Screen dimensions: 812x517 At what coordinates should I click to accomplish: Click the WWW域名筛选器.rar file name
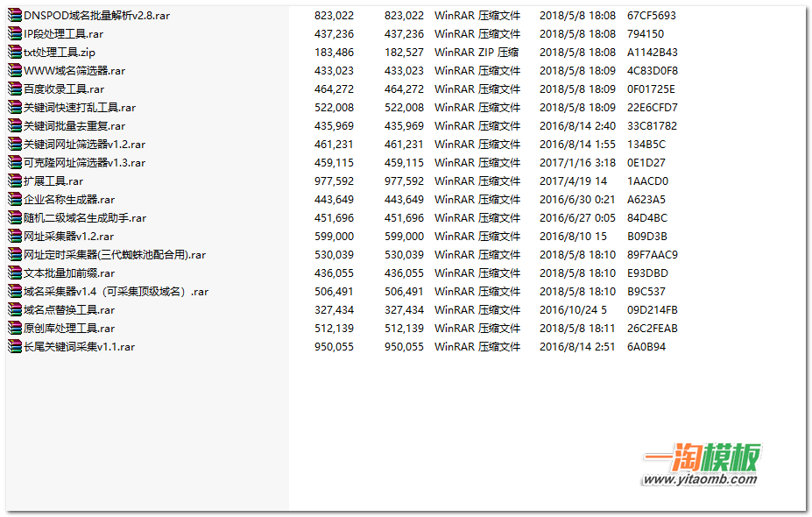[x=74, y=70]
